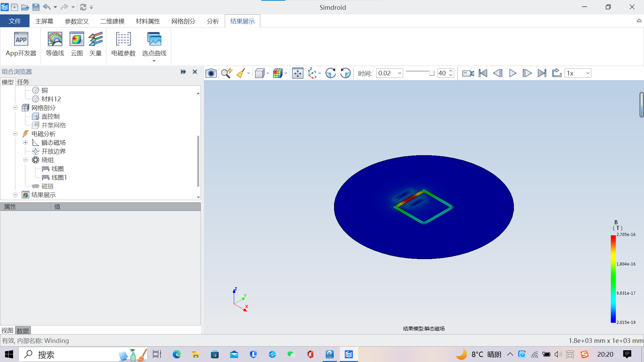Click the refresh icon in title bar

pyautogui.click(x=83, y=7)
